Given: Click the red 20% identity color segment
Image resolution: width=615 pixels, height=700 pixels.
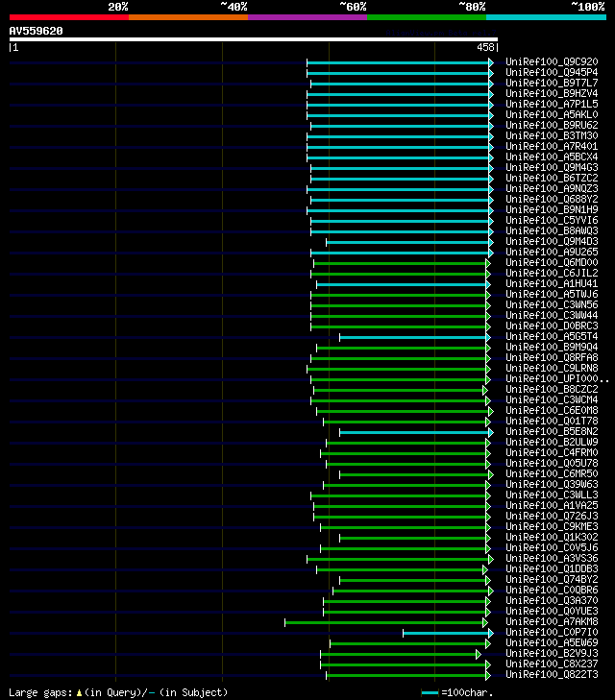Looking at the screenshot, I should [x=69, y=17].
